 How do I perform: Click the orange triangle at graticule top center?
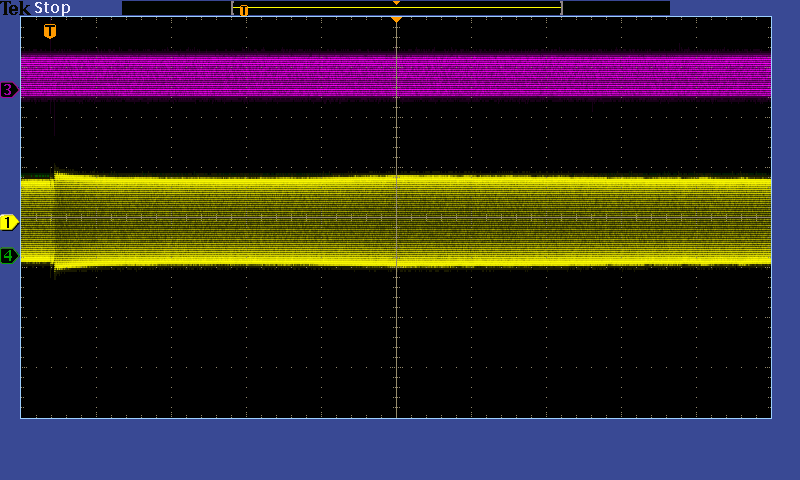[x=396, y=20]
